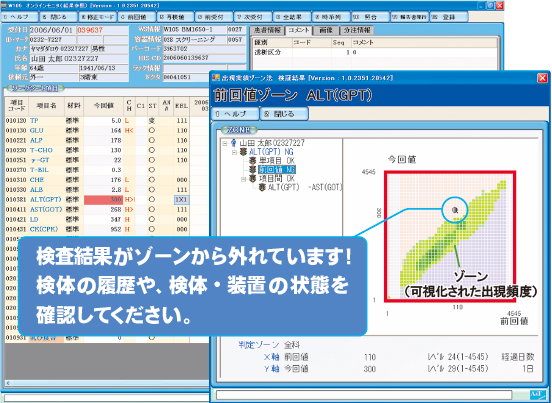
Task: Select ALT(GPT) -AST(GOT) in the tree
Action: point(305,187)
